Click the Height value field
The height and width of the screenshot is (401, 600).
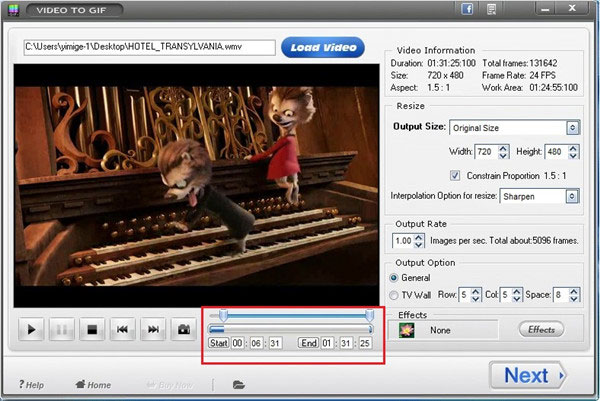pos(556,152)
